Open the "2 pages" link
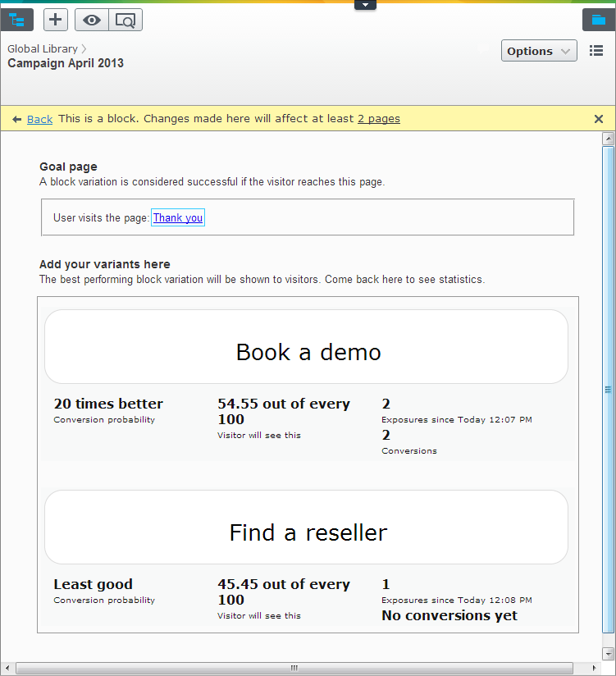Viewport: 616px width, 676px height. click(x=379, y=119)
